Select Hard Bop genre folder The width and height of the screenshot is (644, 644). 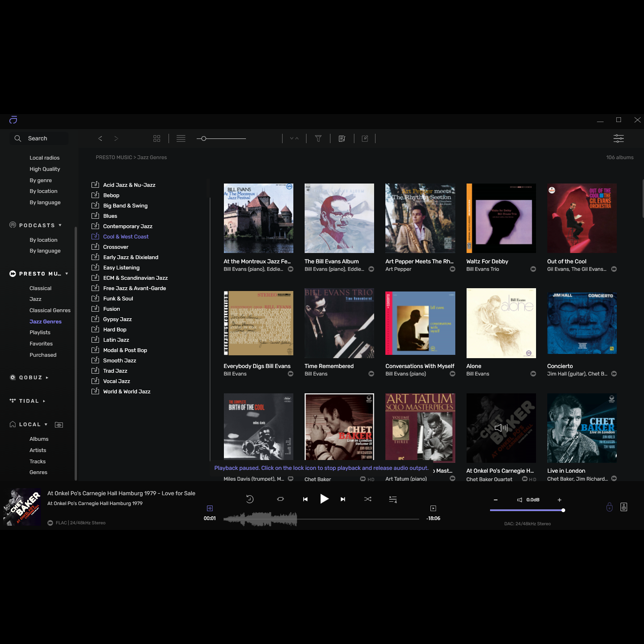[115, 330]
